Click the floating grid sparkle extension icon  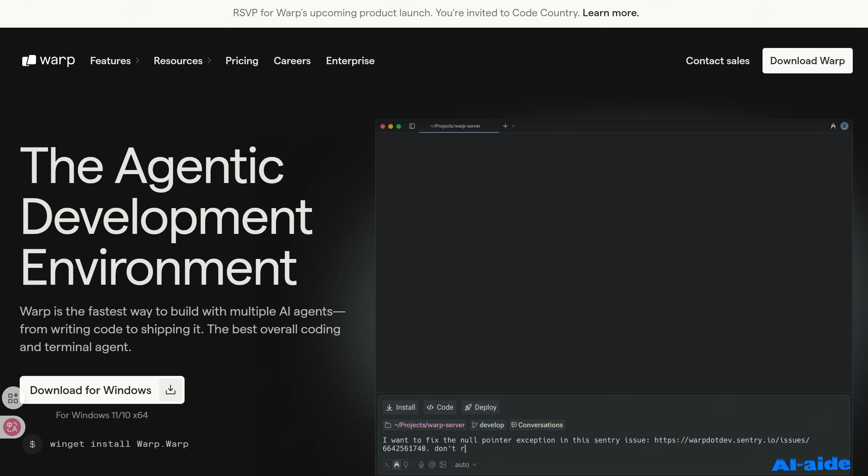point(12,398)
